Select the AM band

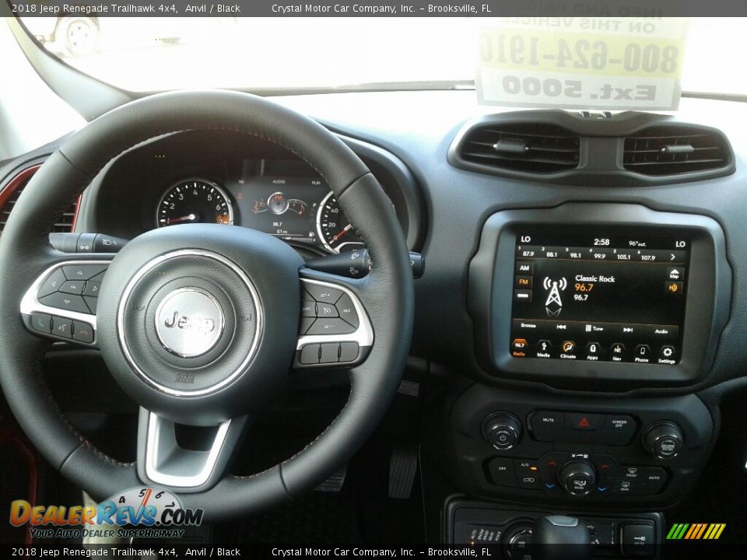tap(524, 268)
